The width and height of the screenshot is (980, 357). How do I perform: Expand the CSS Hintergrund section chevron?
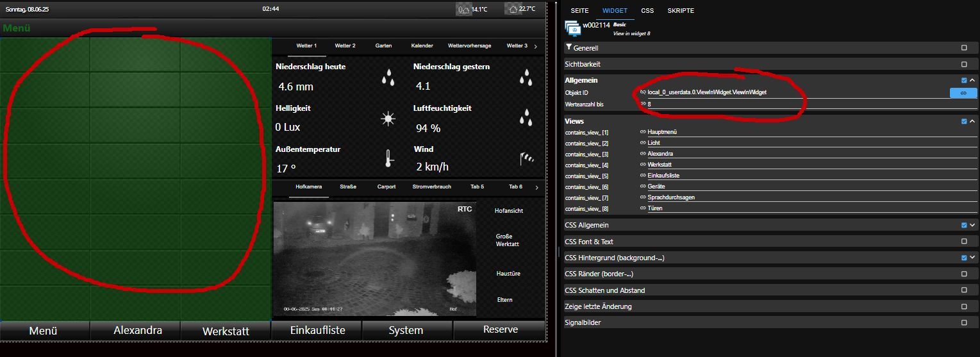972,258
